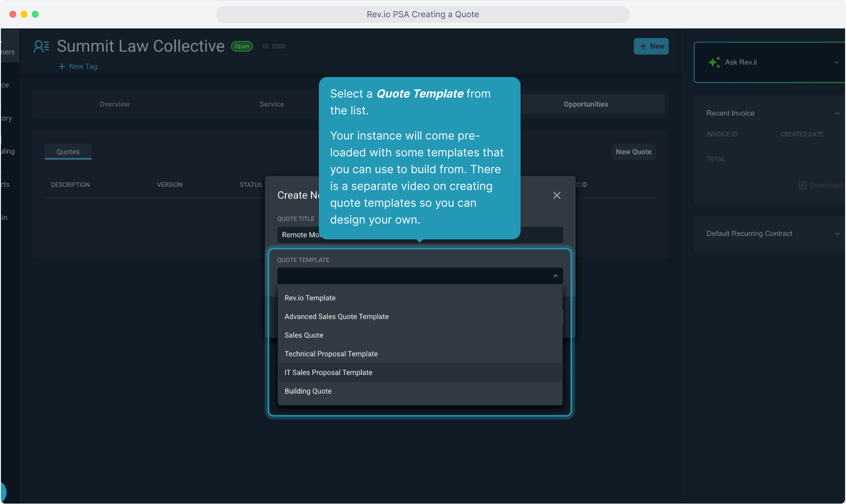Open the Opportunities tab

coord(585,104)
